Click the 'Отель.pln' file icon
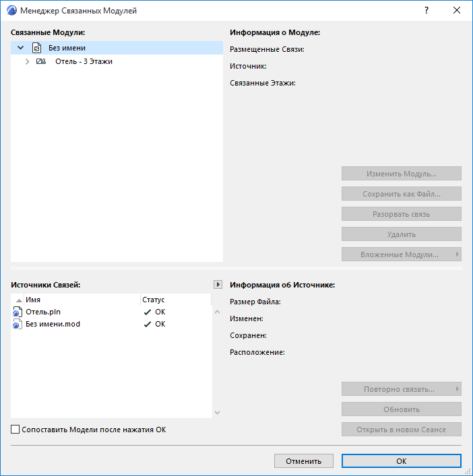473x476 pixels. pos(18,312)
